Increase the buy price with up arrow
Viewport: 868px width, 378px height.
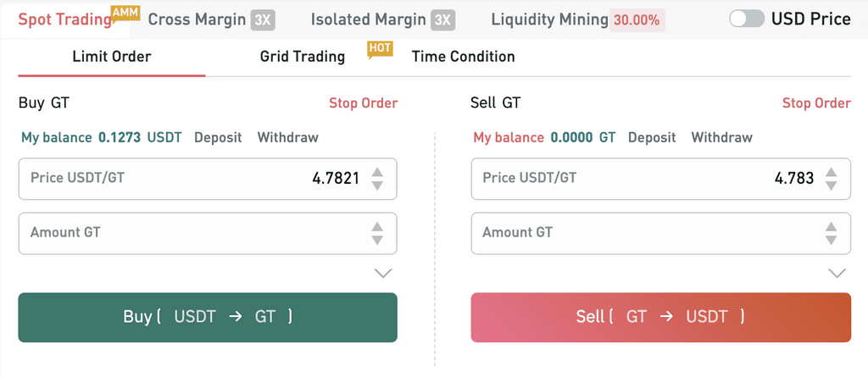tap(378, 172)
